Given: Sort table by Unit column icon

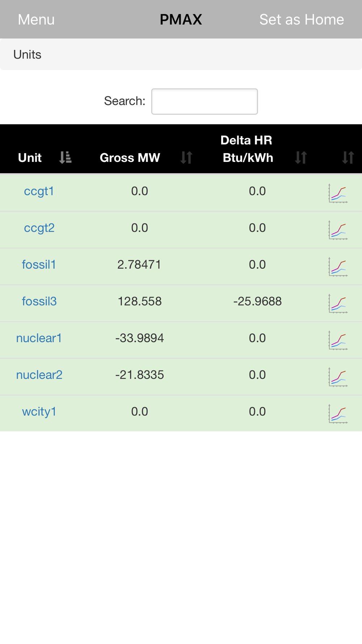Looking at the screenshot, I should (65, 158).
